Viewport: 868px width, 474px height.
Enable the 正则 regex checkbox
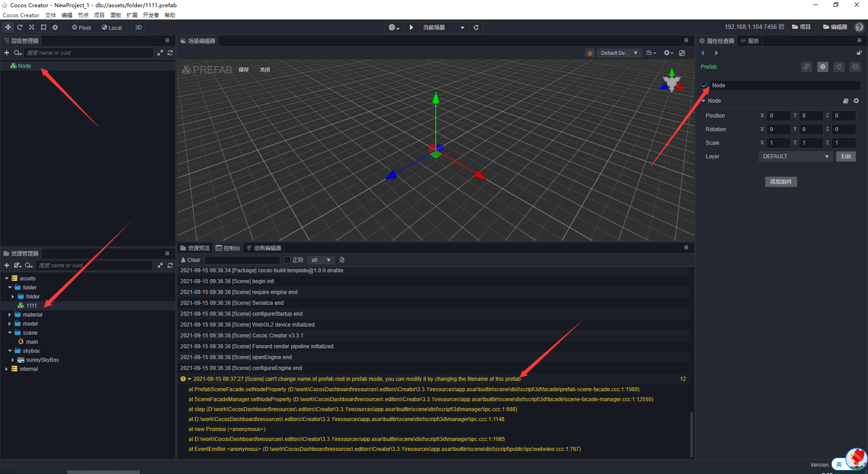[x=287, y=260]
